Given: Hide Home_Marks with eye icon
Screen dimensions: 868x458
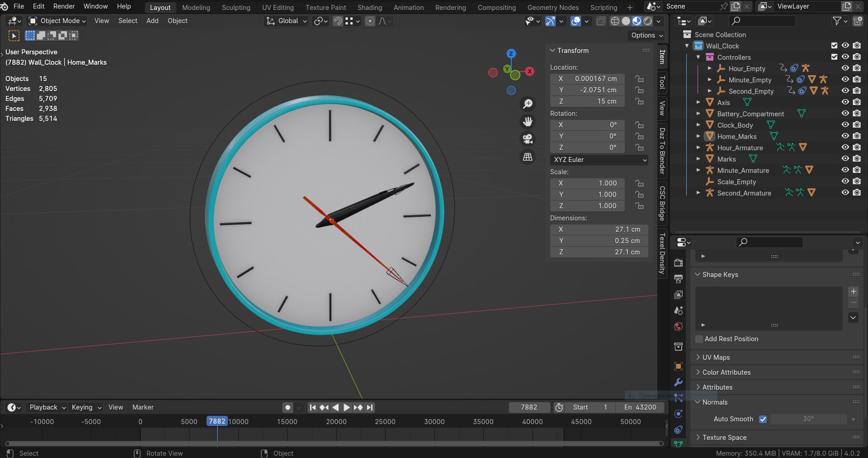Looking at the screenshot, I should click(845, 136).
